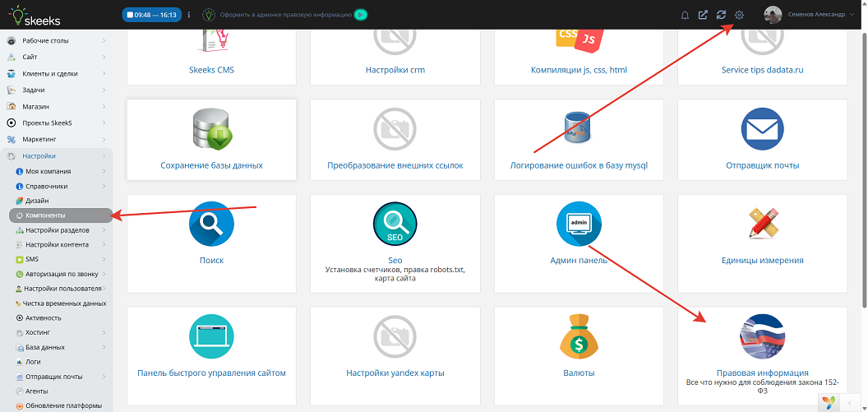This screenshot has height=412, width=868.
Task: Click the Skeeks logo
Action: [35, 15]
